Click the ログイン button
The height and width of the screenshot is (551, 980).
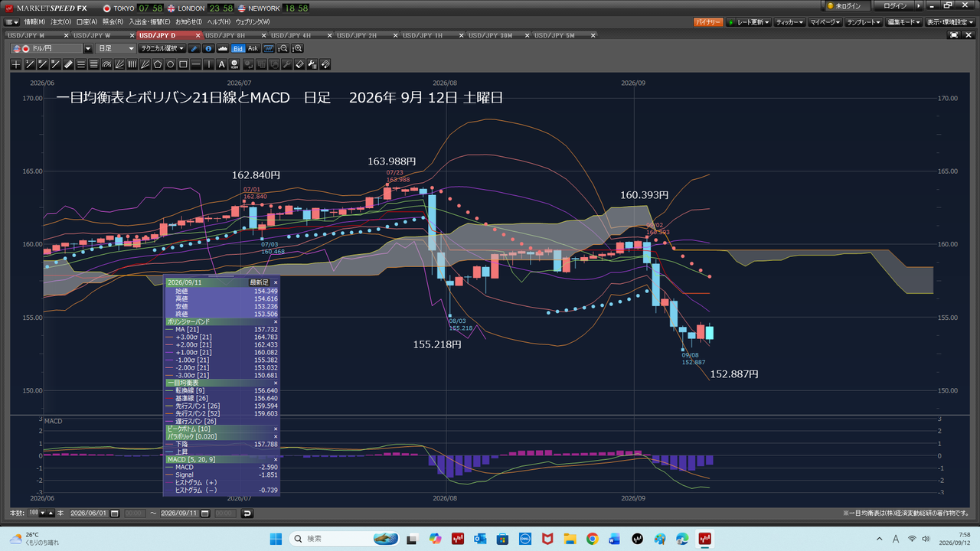coord(894,6)
